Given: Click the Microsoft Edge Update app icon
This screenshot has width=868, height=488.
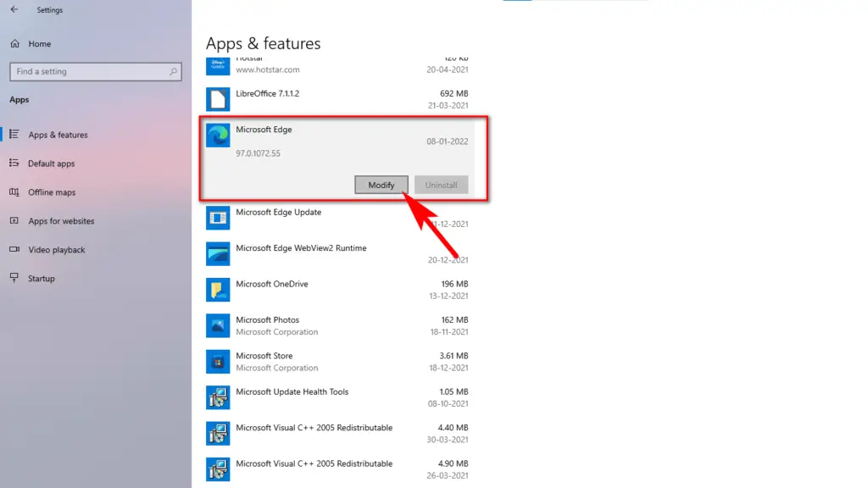Looking at the screenshot, I should point(218,218).
